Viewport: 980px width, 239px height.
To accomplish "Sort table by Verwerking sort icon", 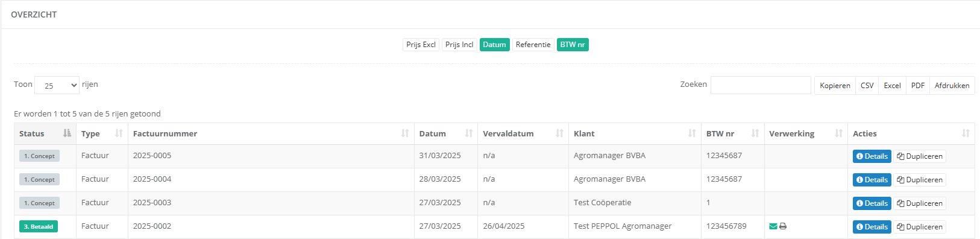I will [x=839, y=133].
